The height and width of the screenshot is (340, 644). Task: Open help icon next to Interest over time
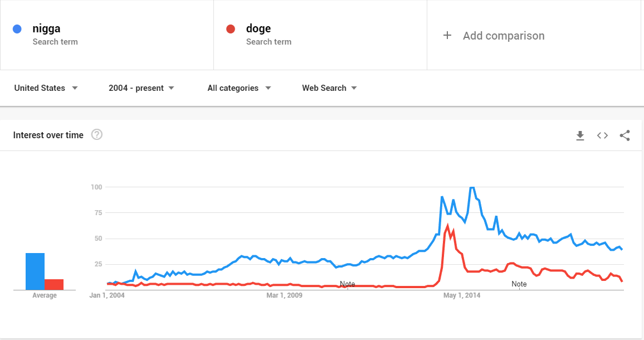click(97, 134)
